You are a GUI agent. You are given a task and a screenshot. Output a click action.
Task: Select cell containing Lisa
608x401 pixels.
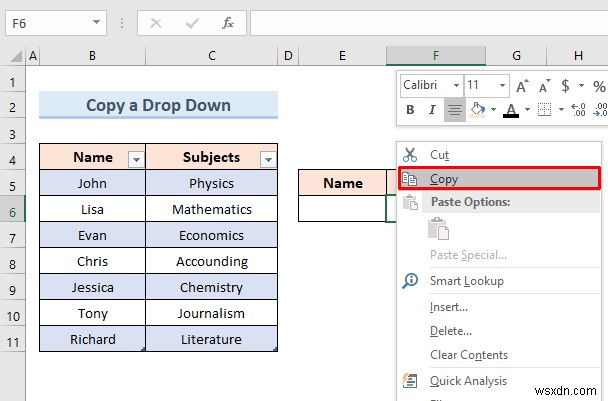(92, 209)
